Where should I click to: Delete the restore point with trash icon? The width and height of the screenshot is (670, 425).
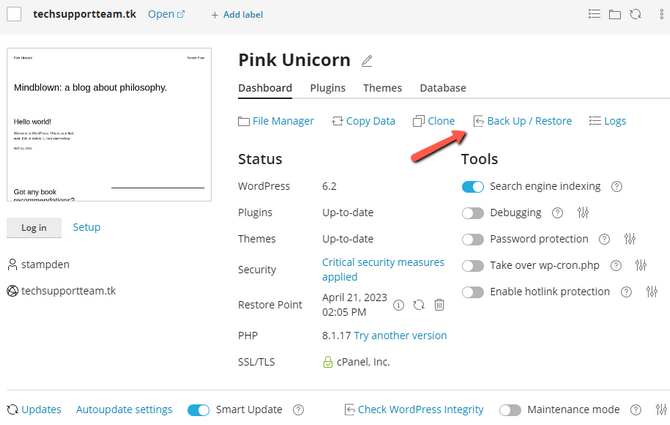coord(438,305)
